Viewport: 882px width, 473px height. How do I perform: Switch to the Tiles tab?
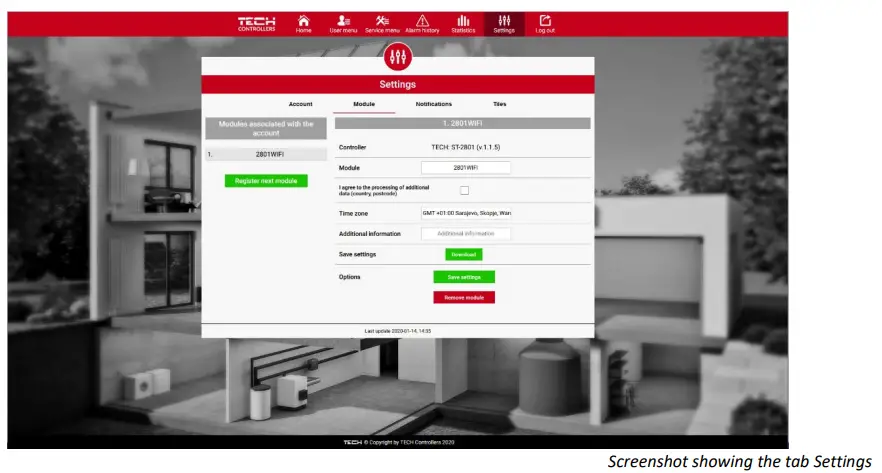tap(500, 104)
